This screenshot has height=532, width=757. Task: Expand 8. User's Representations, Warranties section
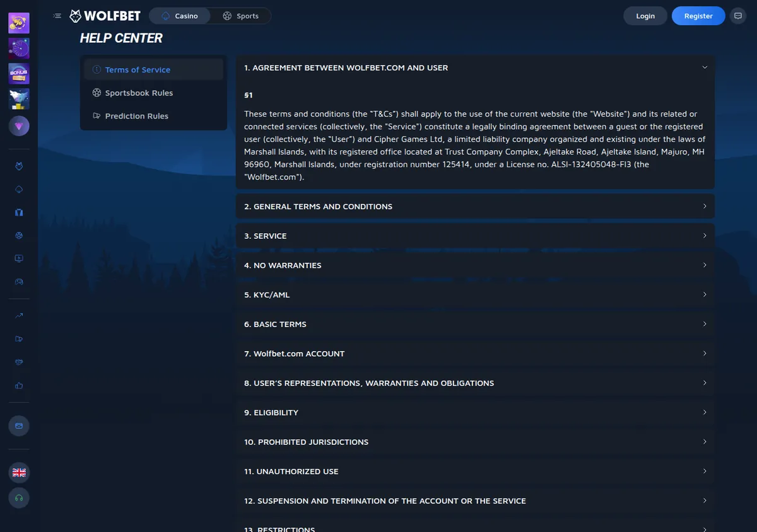[x=475, y=383]
